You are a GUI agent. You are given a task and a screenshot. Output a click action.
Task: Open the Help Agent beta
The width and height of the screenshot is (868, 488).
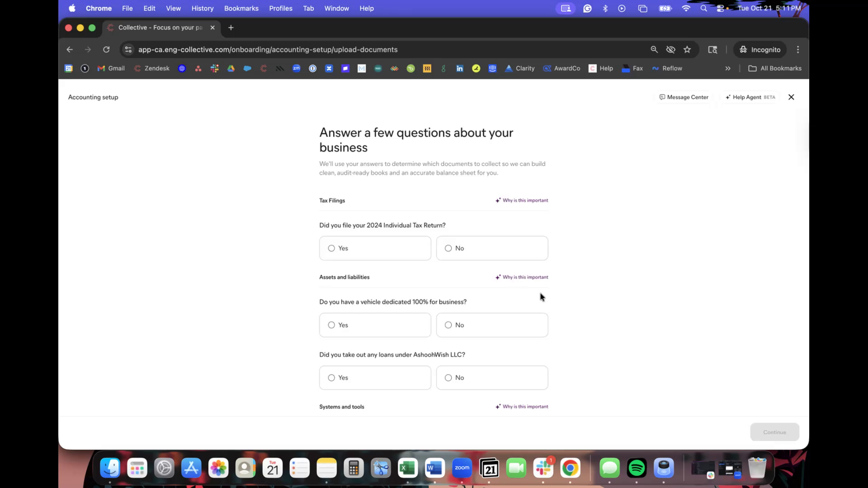tap(750, 97)
